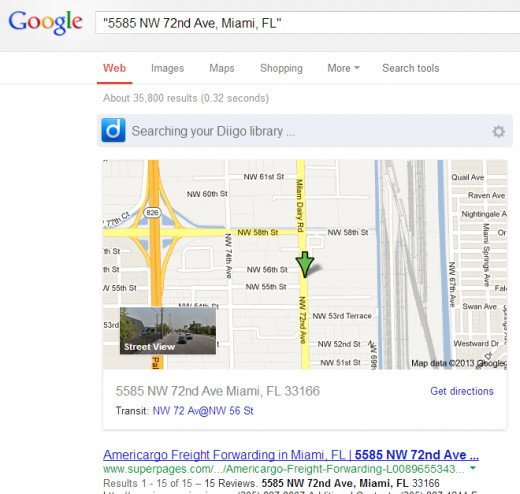Click the Google logo
This screenshot has height=494, width=520.
pos(45,22)
